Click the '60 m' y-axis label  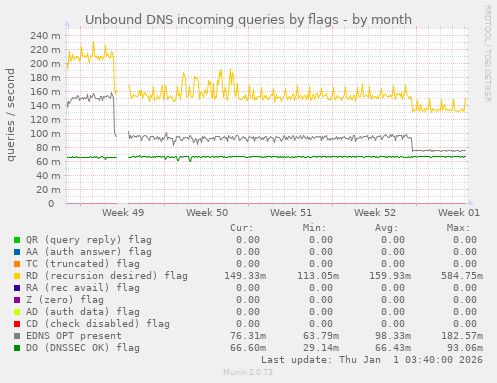coord(48,162)
